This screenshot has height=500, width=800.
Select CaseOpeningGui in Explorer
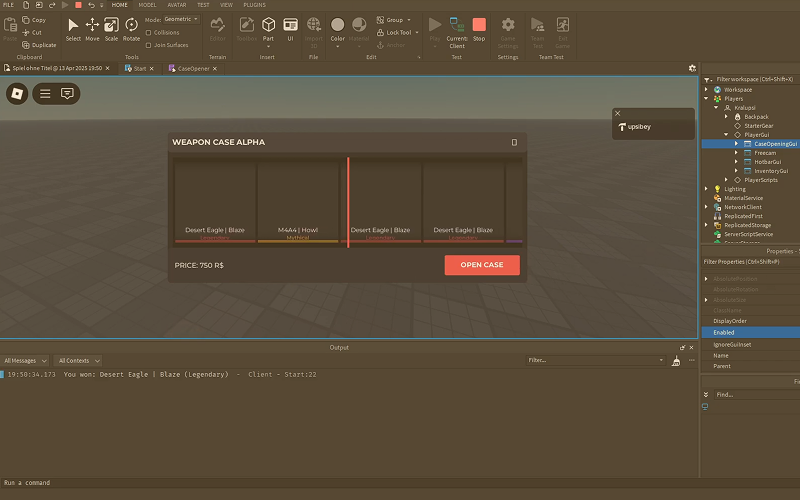(775, 144)
